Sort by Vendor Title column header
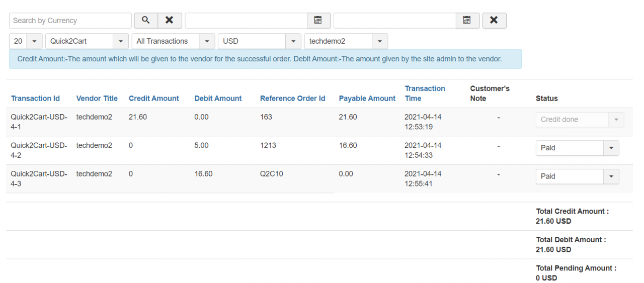This screenshot has width=644, height=283. click(97, 99)
